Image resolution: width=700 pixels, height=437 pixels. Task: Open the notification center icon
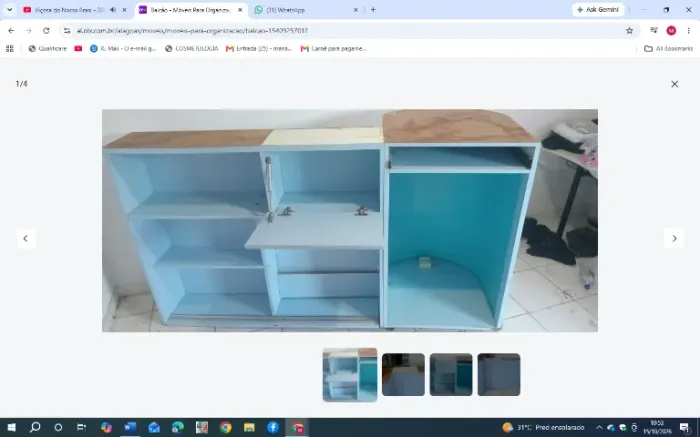point(685,427)
